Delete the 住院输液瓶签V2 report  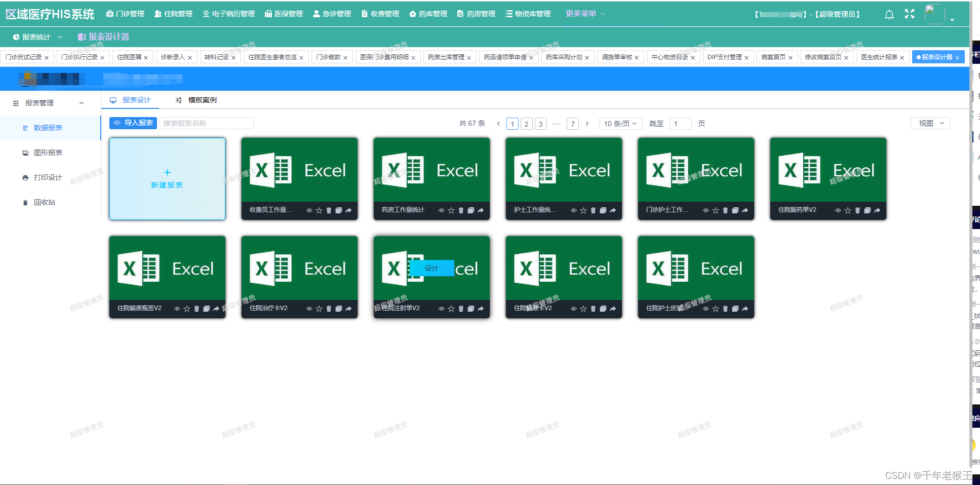[197, 309]
